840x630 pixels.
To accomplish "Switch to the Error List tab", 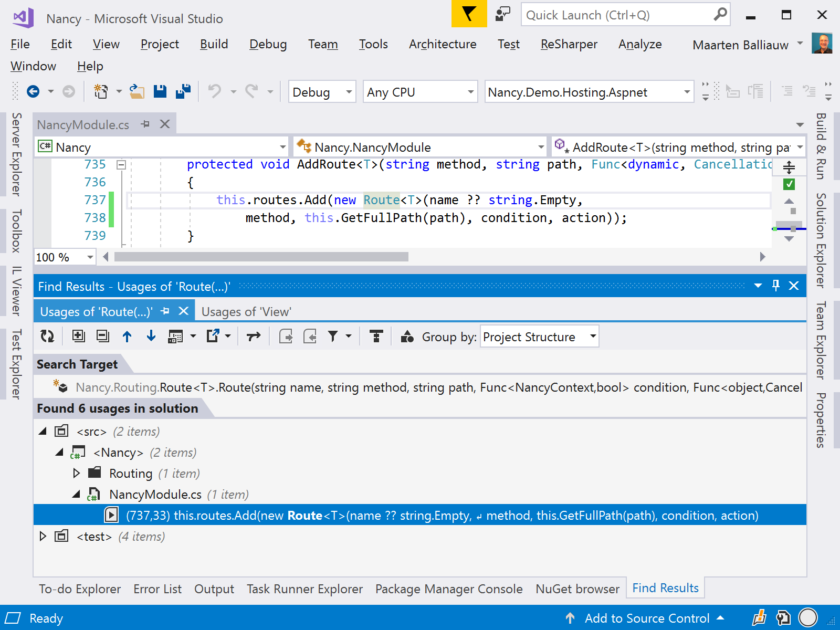I will tap(157, 589).
